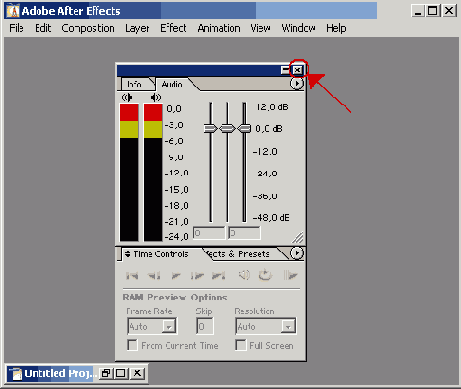This screenshot has width=461, height=389.
Task: Open the Resolution dropdown
Action: (288, 326)
